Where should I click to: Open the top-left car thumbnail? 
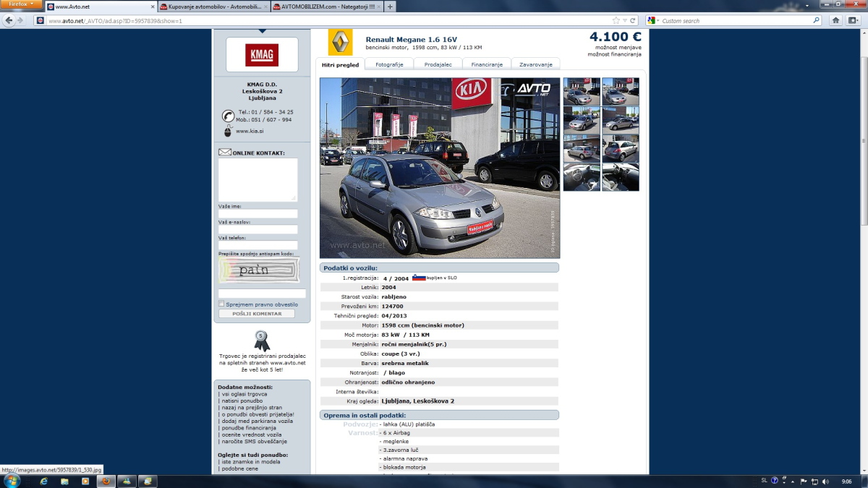coord(582,92)
